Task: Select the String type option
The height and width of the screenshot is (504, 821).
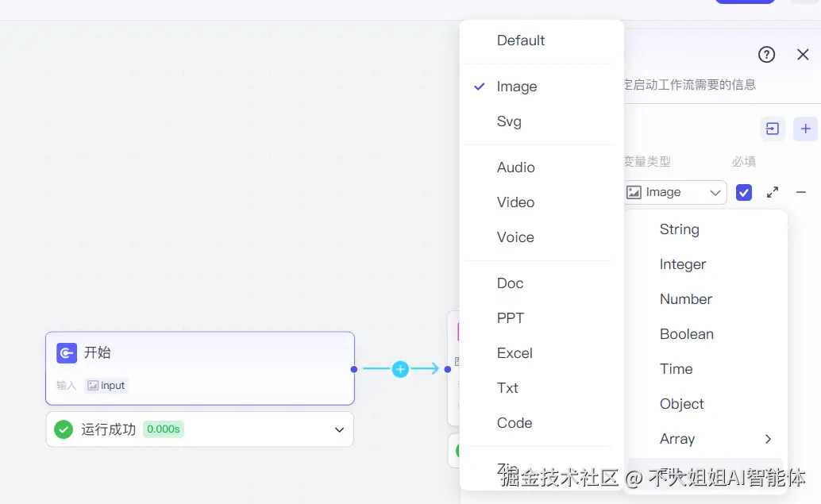Action: coord(680,229)
